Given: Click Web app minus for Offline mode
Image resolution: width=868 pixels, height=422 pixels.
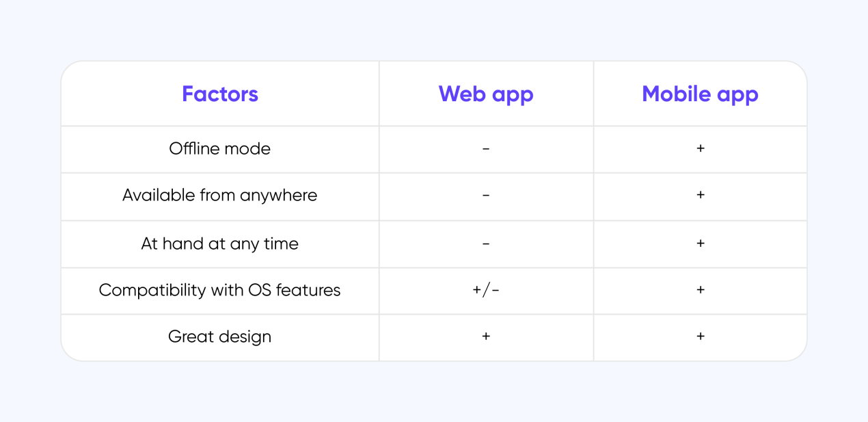Looking at the screenshot, I should click(x=486, y=148).
